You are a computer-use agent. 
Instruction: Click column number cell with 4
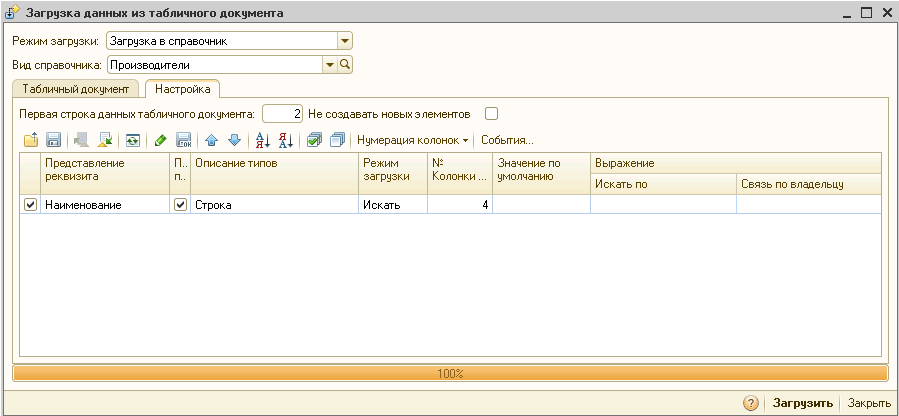pyautogui.click(x=460, y=205)
